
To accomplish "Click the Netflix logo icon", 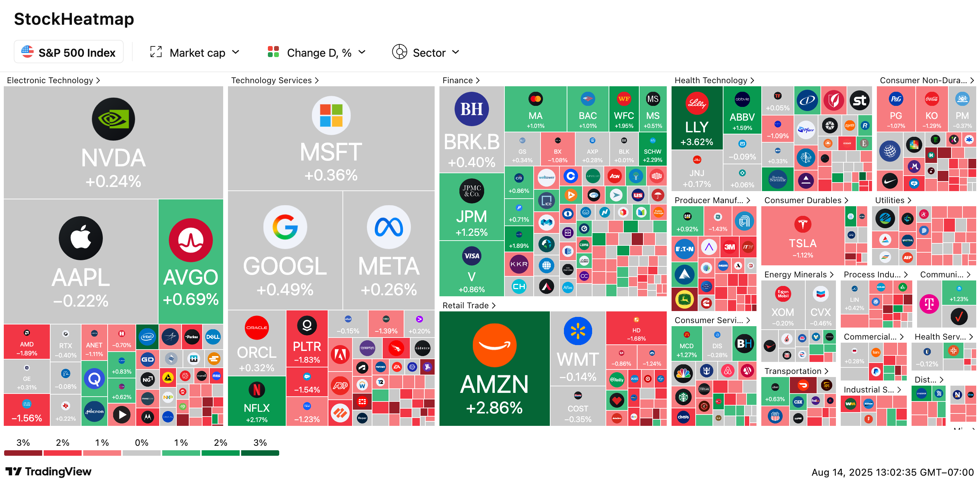I will tap(257, 390).
